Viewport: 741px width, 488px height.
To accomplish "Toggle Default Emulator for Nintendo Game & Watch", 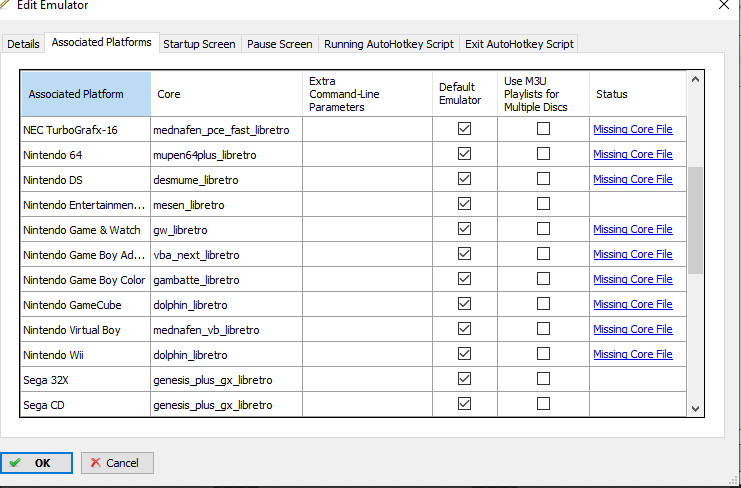I will (465, 229).
